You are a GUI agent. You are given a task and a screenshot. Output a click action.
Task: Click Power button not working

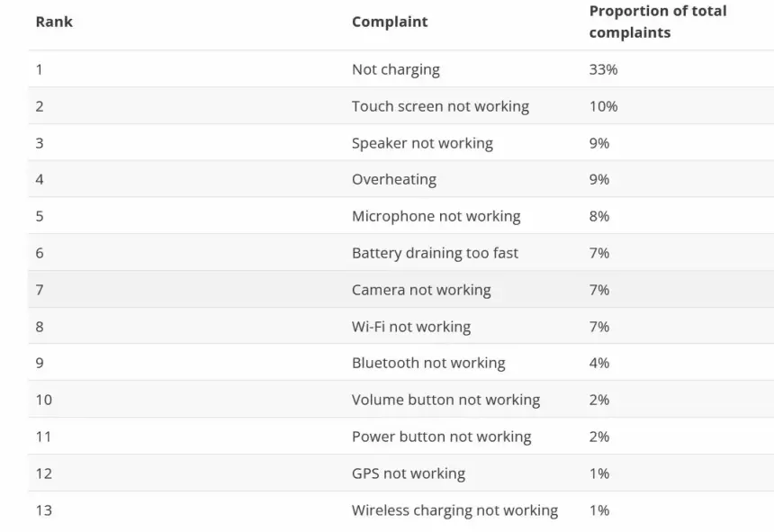coord(441,437)
